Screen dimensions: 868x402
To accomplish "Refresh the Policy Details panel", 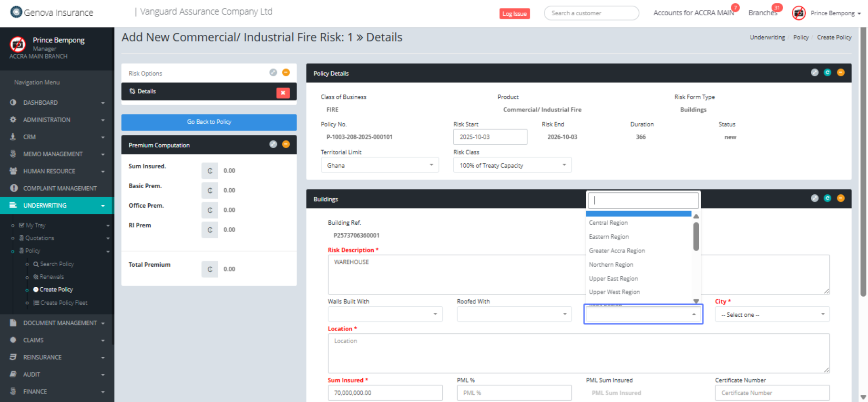I will (x=827, y=72).
